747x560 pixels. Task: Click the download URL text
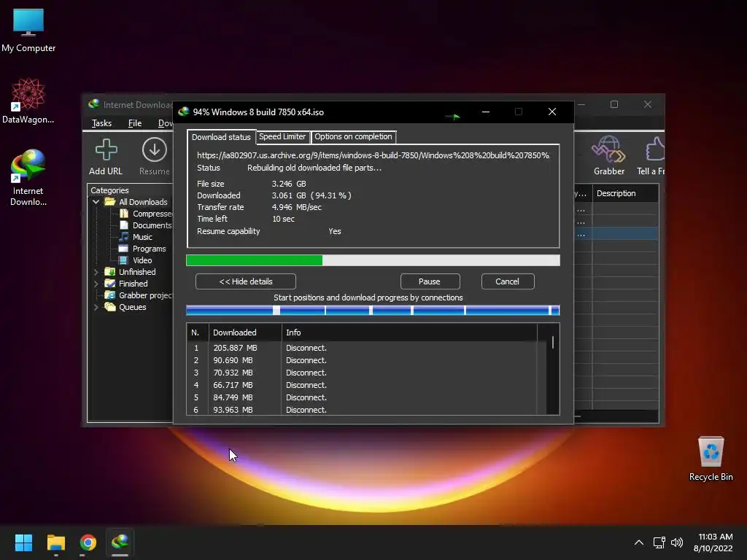[373, 155]
